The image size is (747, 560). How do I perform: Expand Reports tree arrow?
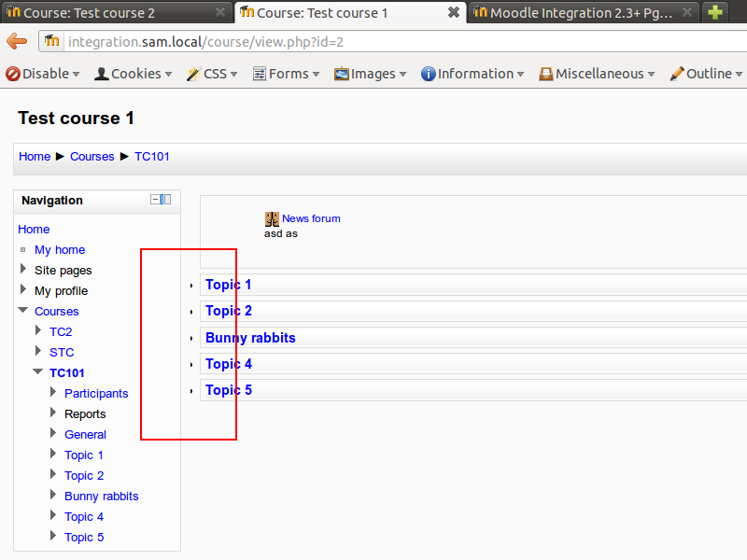53,413
